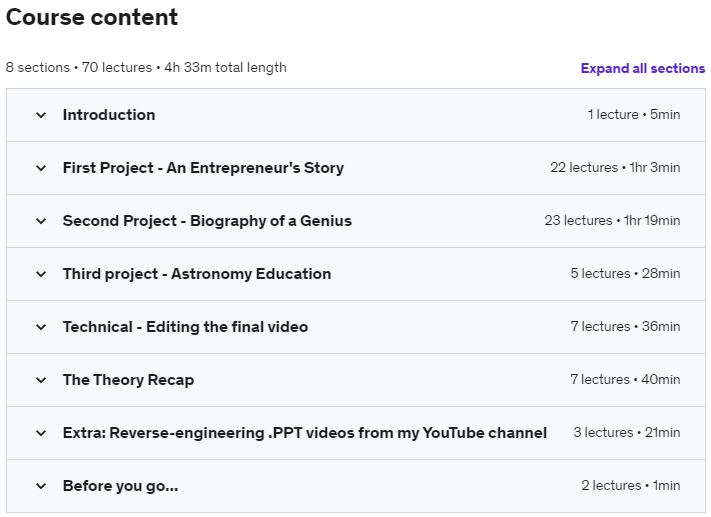
Task: Expand chevron for Before you go...
Action: pyautogui.click(x=41, y=486)
